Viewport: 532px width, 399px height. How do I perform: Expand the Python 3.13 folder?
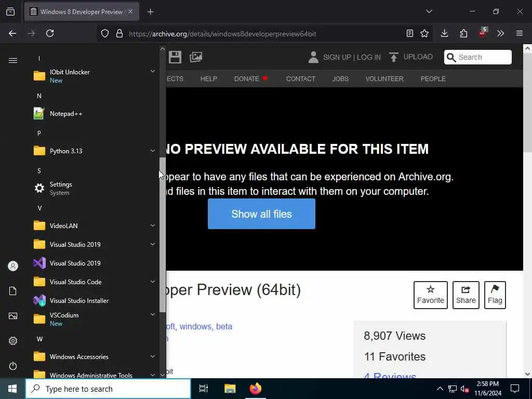pos(153,151)
